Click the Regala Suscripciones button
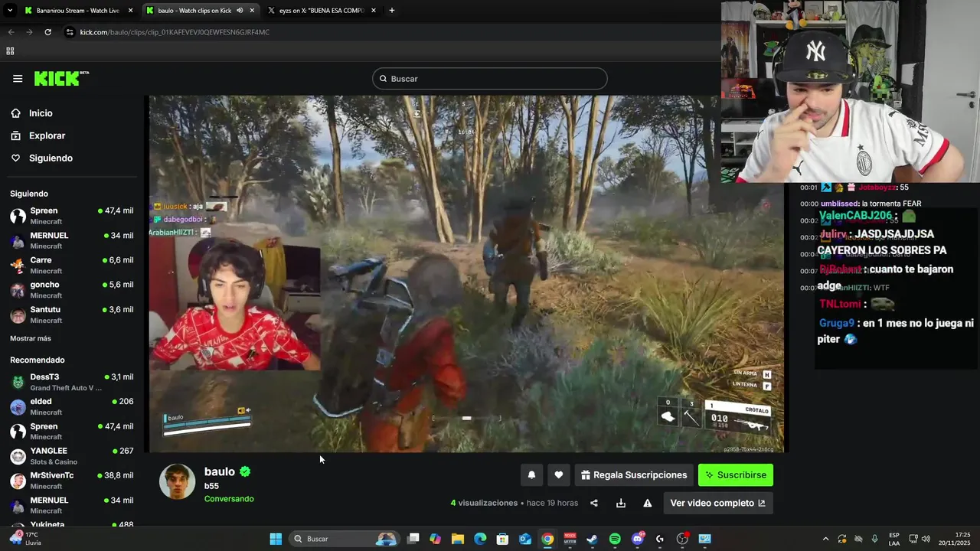The height and width of the screenshot is (551, 980). pos(635,475)
